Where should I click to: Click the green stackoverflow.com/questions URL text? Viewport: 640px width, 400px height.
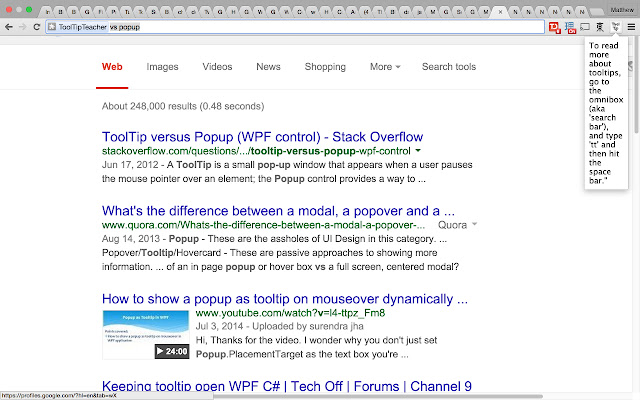click(x=256, y=151)
